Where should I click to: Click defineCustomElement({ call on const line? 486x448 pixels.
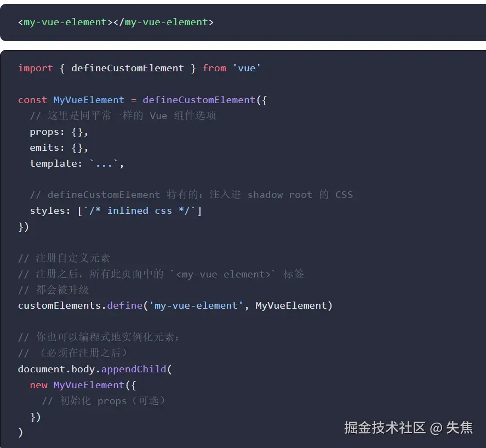tap(204, 100)
